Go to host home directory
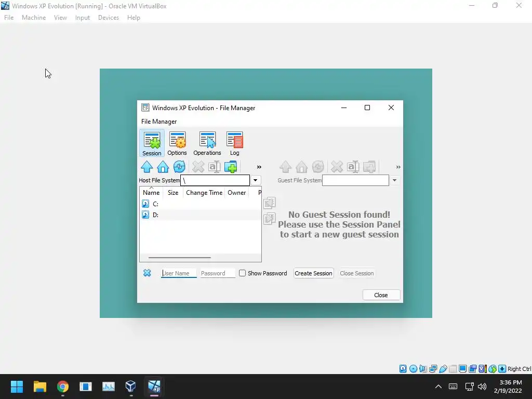The width and height of the screenshot is (532, 399). pos(163,167)
